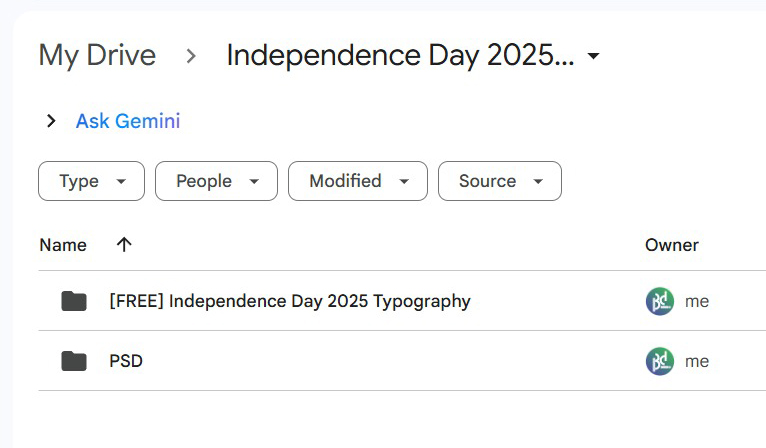Open the Source filter dropdown
This screenshot has width=766, height=448.
tap(500, 181)
